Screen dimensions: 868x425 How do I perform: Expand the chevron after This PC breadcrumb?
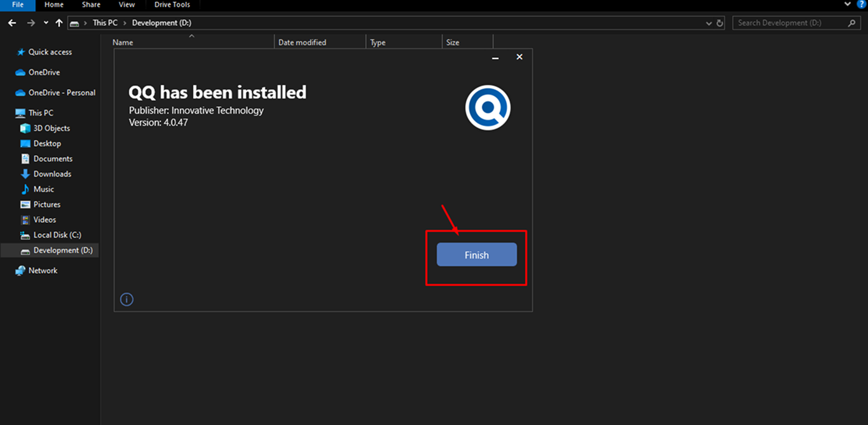[125, 23]
